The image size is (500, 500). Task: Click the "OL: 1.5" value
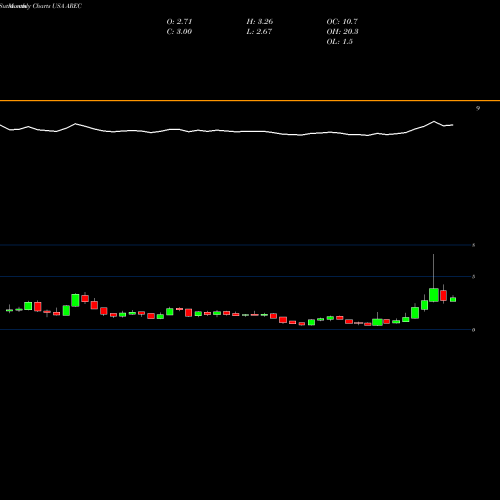click(340, 42)
